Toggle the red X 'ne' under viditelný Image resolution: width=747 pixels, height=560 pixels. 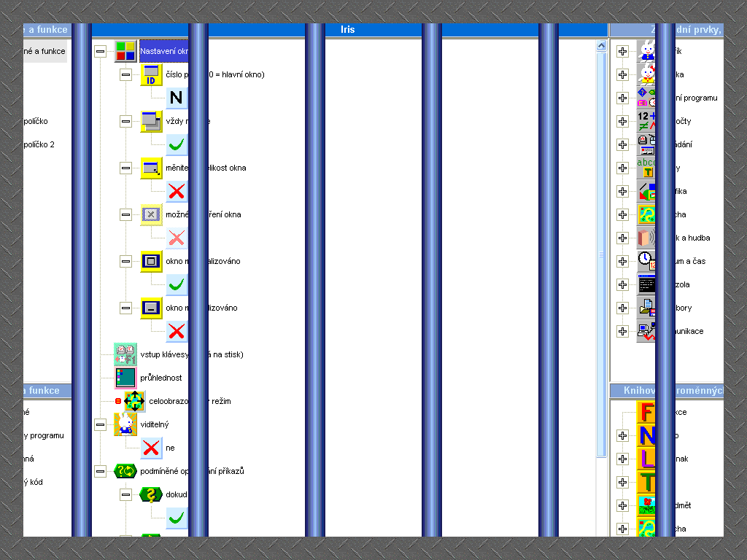151,448
